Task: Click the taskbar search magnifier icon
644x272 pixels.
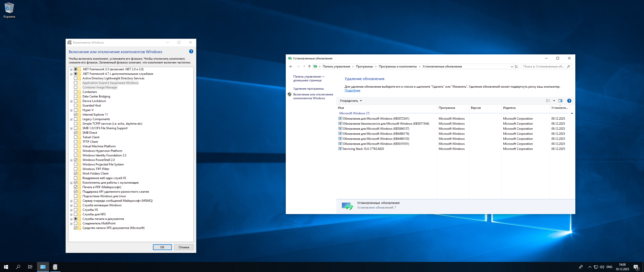Action: pyautogui.click(x=18, y=267)
